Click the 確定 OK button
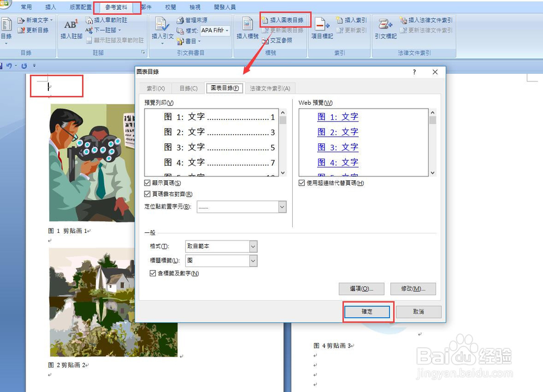Viewport: 543px width, 392px height. click(x=367, y=312)
